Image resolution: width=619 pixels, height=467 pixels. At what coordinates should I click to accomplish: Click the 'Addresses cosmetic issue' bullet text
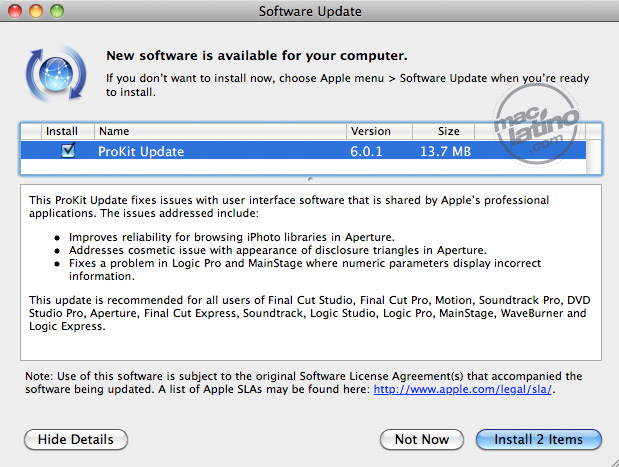click(x=278, y=250)
